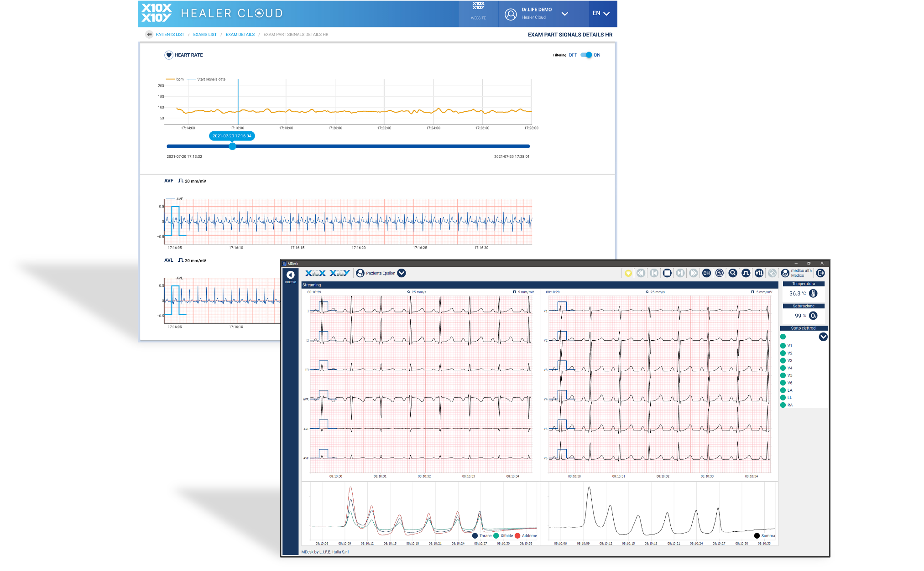This screenshot has width=924, height=571.
Task: Click the O2 Saturazione icon
Action: click(x=813, y=316)
